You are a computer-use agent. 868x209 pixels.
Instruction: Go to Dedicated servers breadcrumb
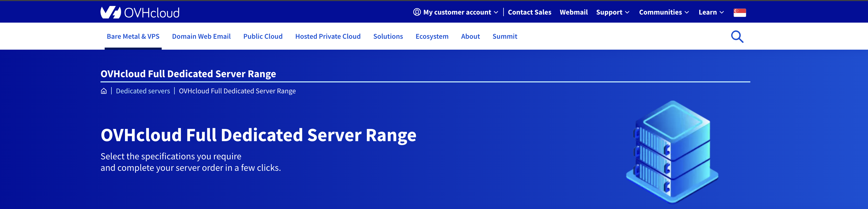143,91
